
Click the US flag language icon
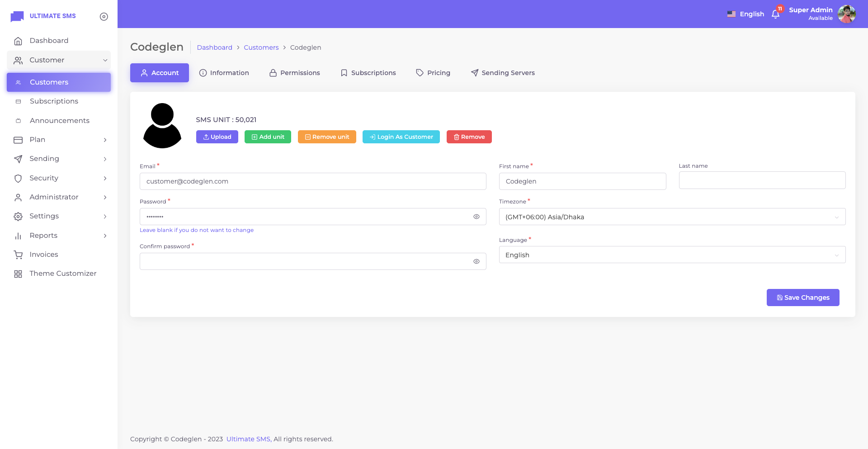tap(731, 14)
